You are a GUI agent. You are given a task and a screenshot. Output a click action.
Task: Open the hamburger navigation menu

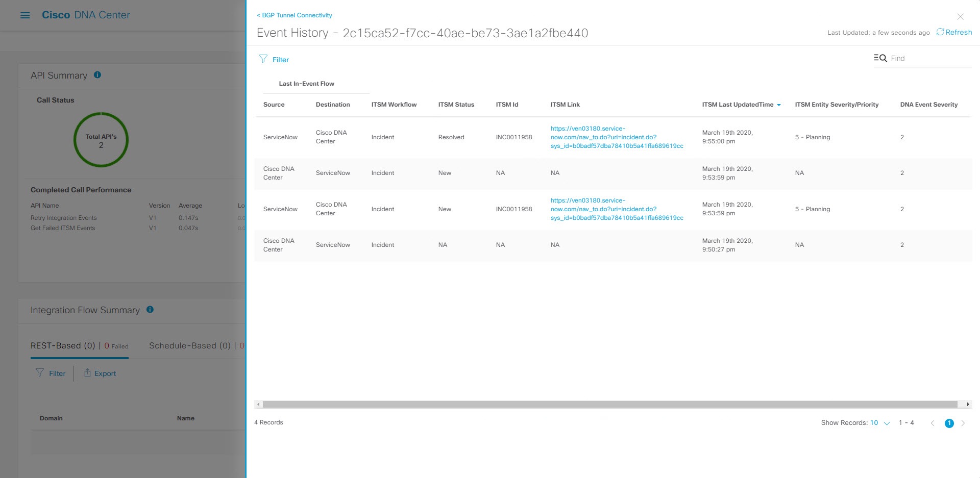click(x=24, y=15)
